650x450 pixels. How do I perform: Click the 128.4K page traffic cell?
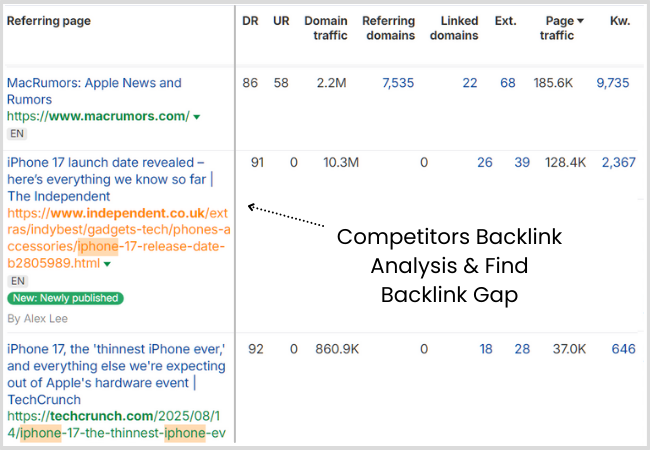click(565, 162)
